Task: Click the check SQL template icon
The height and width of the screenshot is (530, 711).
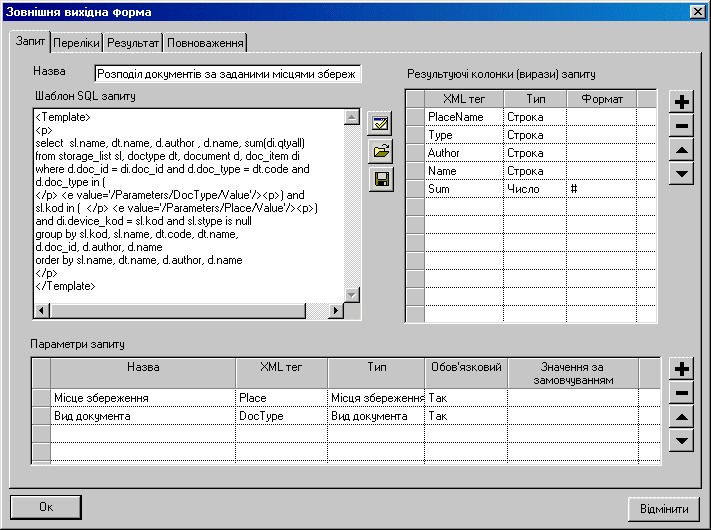Action: click(x=380, y=123)
